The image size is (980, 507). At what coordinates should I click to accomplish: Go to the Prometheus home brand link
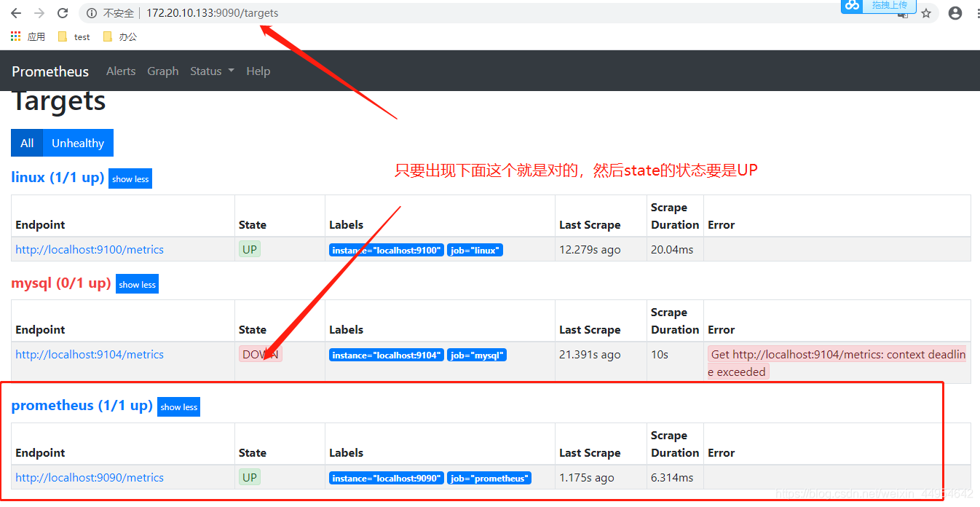(x=50, y=71)
